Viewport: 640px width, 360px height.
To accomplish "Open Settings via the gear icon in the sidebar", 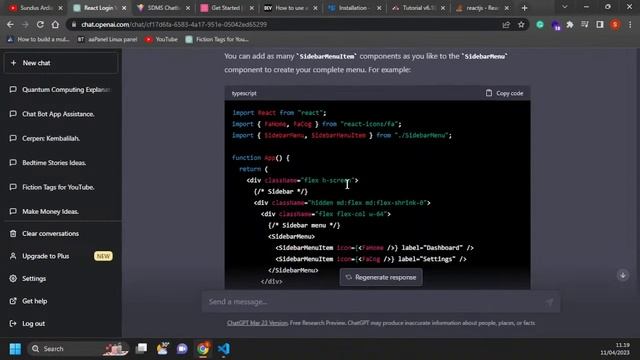I will [x=13, y=278].
